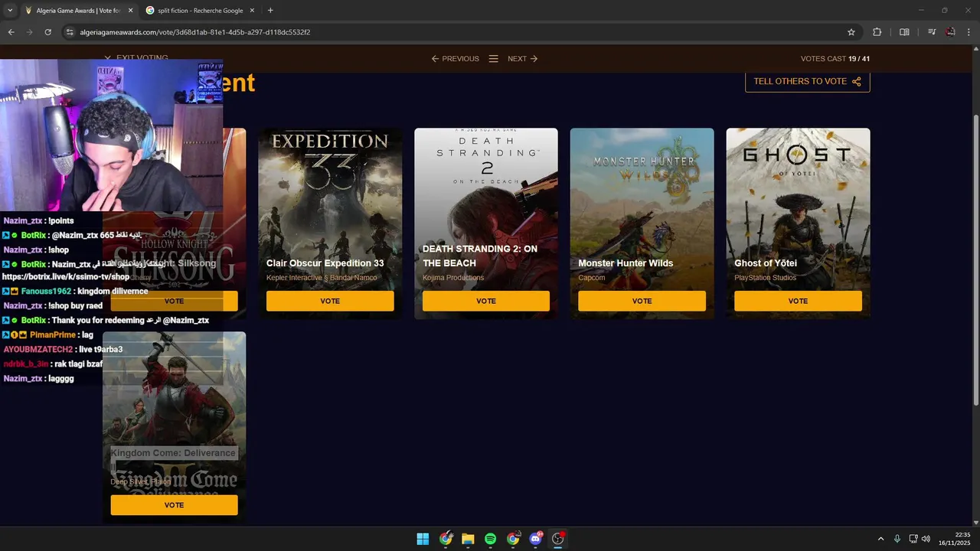
Task: Go back using the browser back arrow
Action: click(x=11, y=32)
